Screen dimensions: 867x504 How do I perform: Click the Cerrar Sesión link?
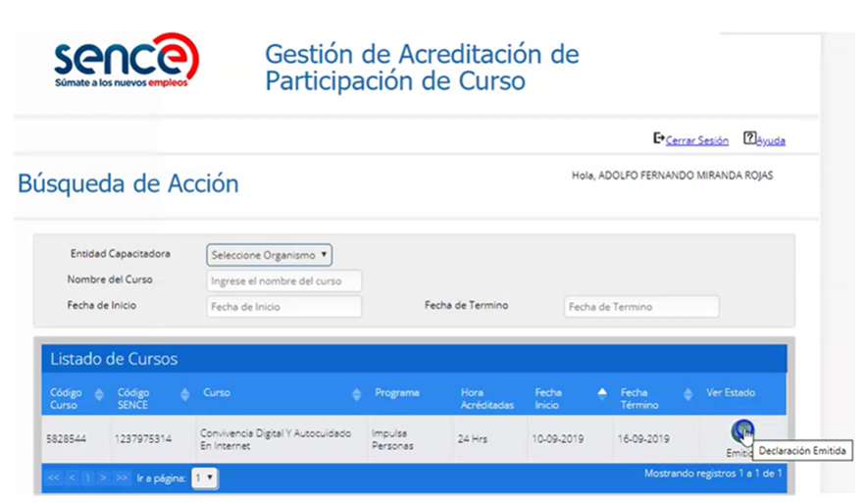pos(696,141)
